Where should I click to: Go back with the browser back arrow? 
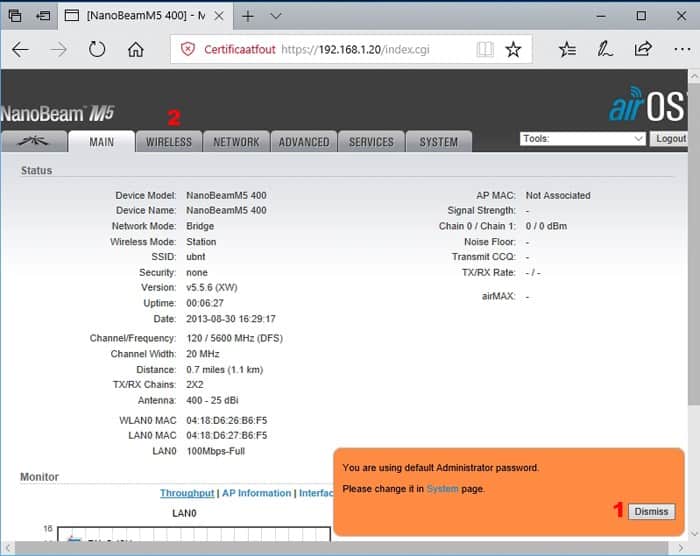(20, 49)
